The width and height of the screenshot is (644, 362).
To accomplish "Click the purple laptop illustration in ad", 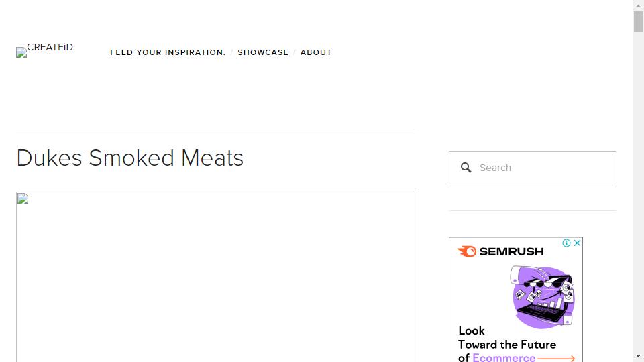I will click(543, 297).
